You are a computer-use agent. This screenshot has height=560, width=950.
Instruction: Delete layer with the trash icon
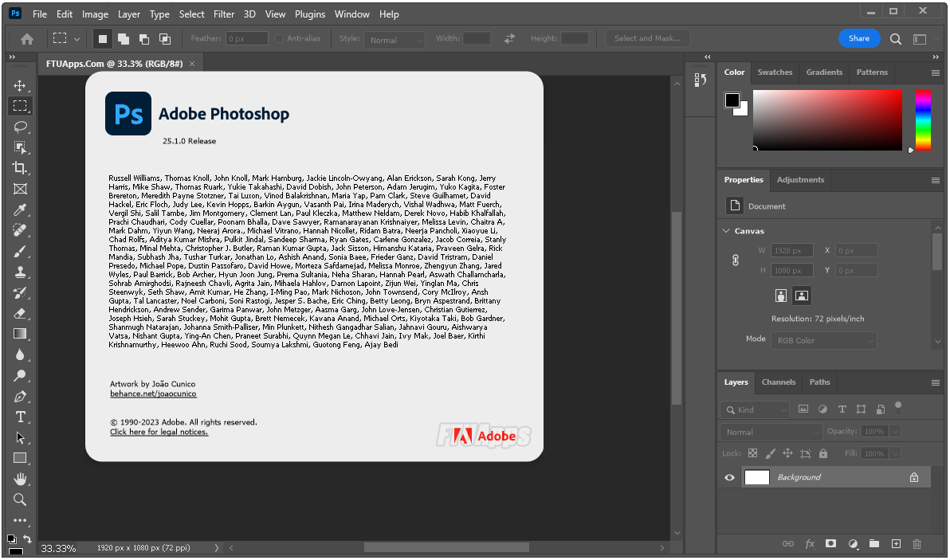pos(917,543)
